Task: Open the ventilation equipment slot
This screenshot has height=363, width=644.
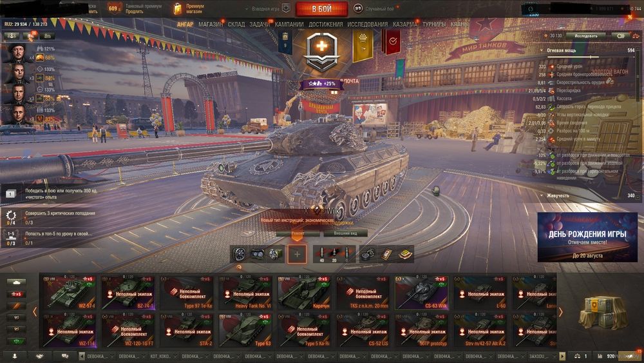Action: coord(240,255)
